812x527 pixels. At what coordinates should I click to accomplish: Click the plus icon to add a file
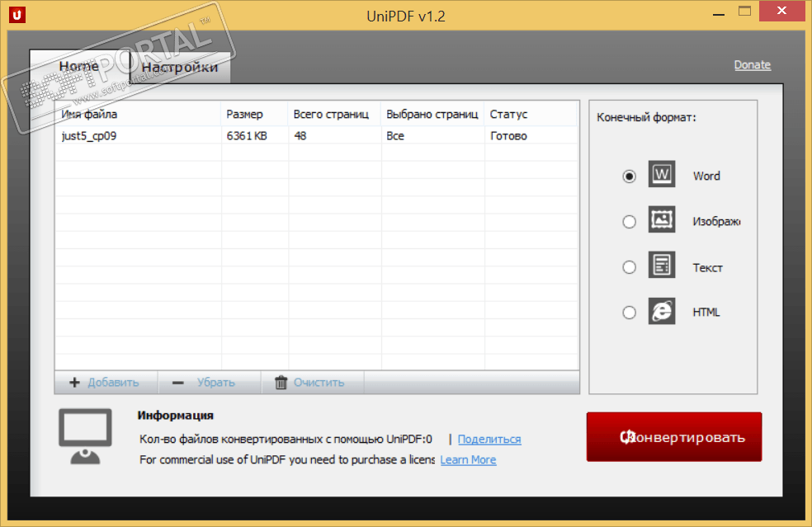(x=74, y=382)
